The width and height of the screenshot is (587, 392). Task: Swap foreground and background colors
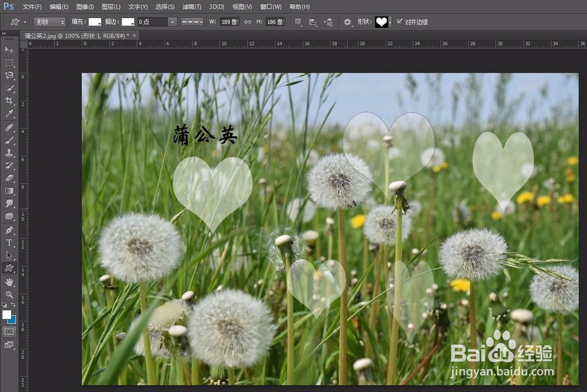coord(14,305)
